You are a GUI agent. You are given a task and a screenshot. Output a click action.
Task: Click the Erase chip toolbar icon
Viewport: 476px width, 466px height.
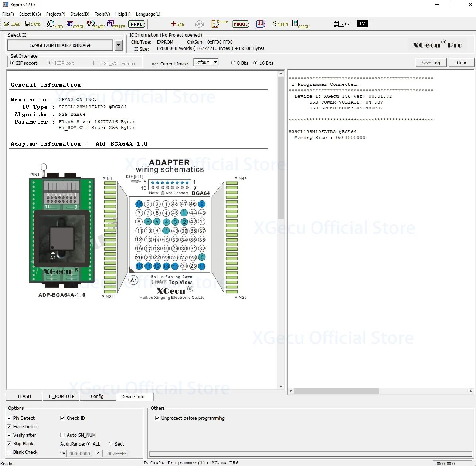point(220,24)
